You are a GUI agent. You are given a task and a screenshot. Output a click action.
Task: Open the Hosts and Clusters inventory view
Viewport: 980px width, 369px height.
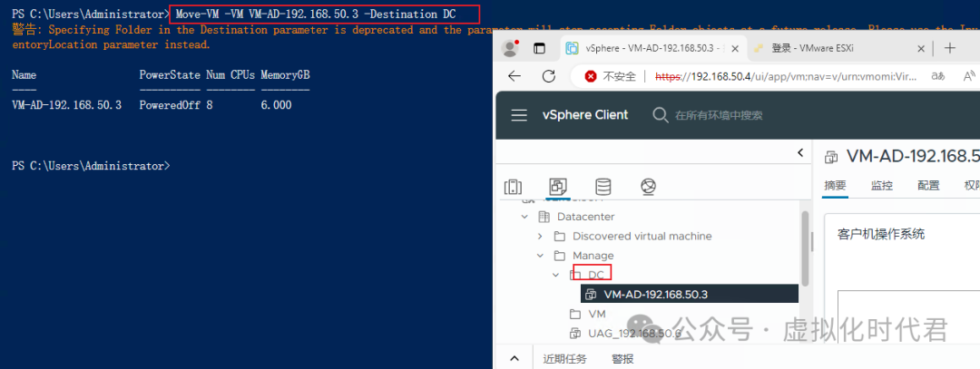point(513,186)
